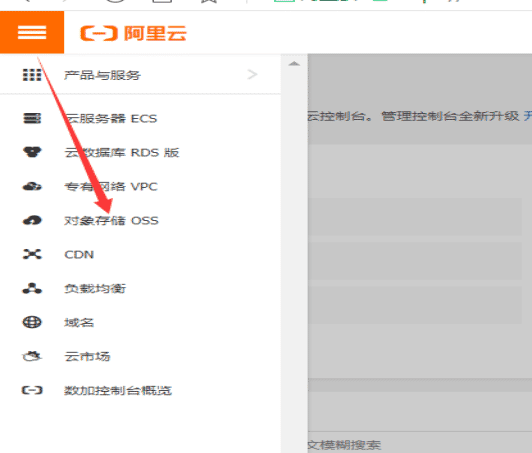Toggle the orange hamburger menu button
This screenshot has width=532, height=453.
32,33
